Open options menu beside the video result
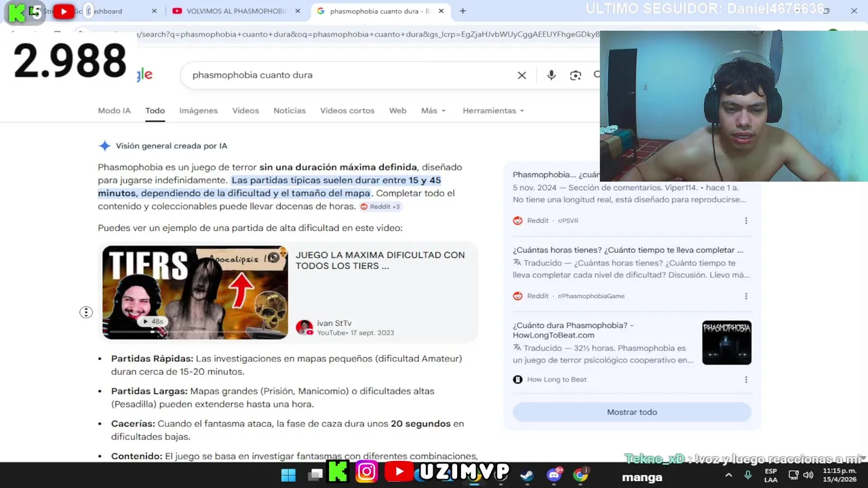 (86, 312)
